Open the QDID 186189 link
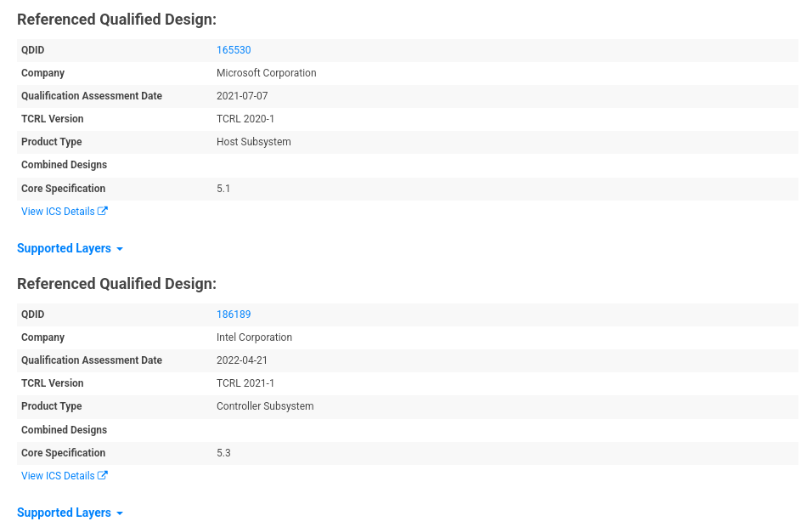 [x=234, y=314]
